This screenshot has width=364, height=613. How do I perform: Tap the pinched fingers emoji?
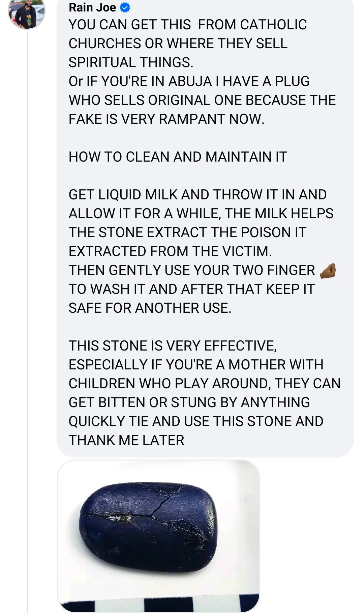[328, 271]
